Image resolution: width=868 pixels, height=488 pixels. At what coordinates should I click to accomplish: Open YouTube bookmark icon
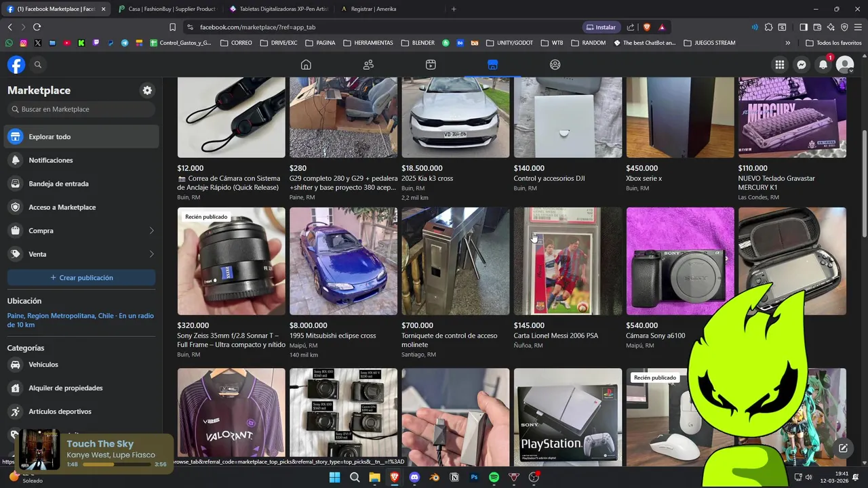click(66, 43)
